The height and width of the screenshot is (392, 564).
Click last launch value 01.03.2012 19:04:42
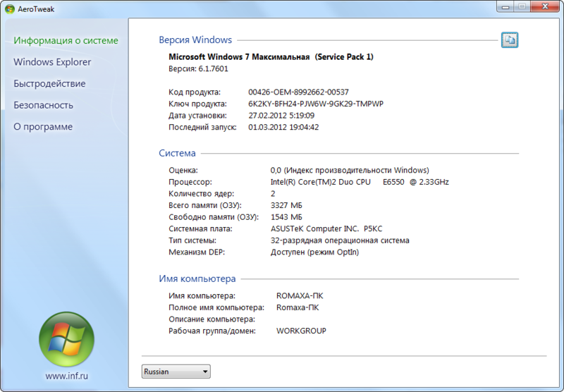[x=283, y=128]
